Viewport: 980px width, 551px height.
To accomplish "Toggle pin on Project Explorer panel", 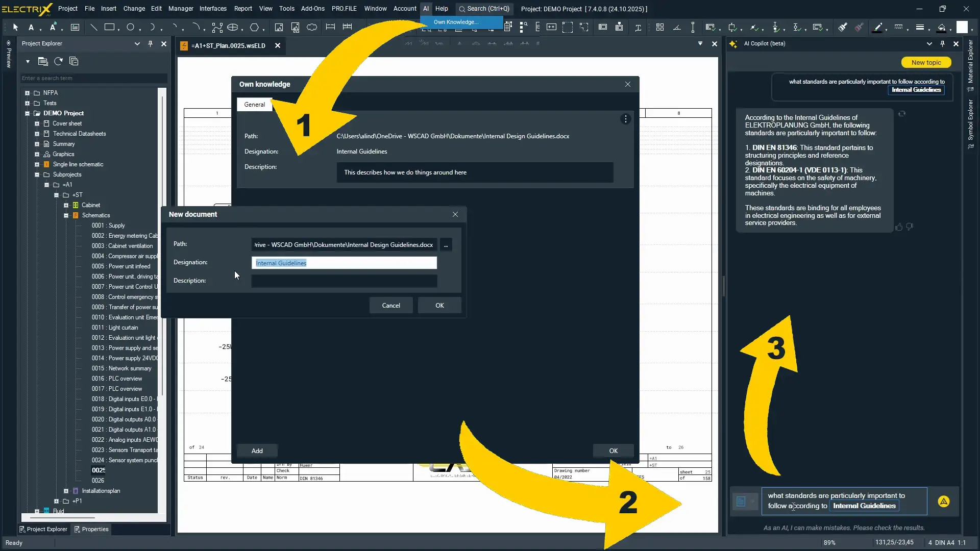I will tap(150, 44).
